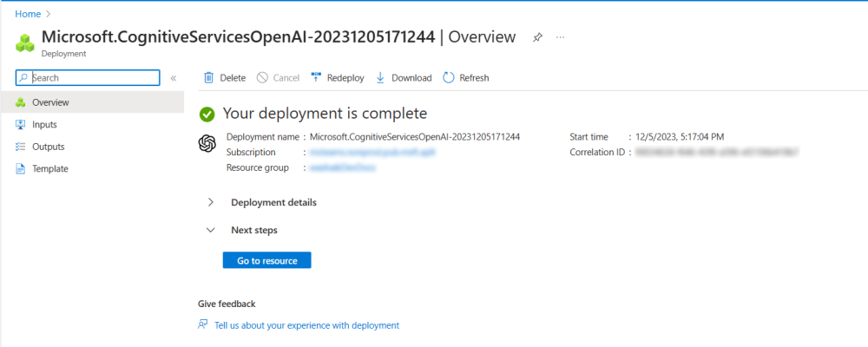Open Tell us about your experience link
The height and width of the screenshot is (347, 868).
coord(306,325)
